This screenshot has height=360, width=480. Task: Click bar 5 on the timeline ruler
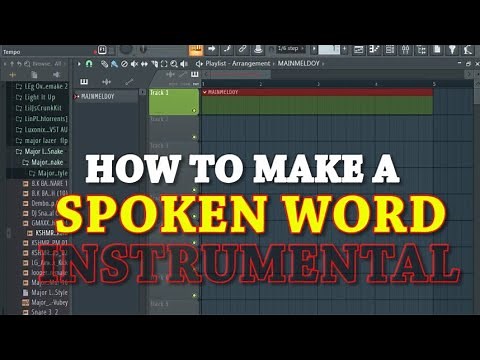pos(434,84)
